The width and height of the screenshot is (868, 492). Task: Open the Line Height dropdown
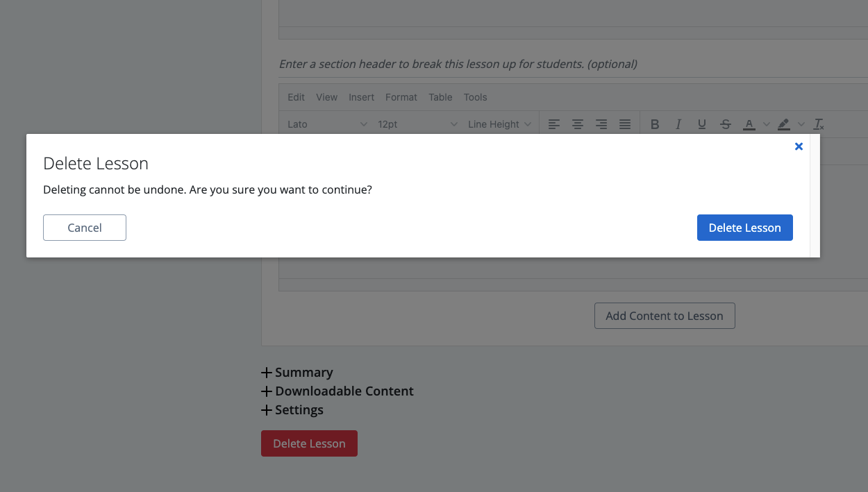499,124
